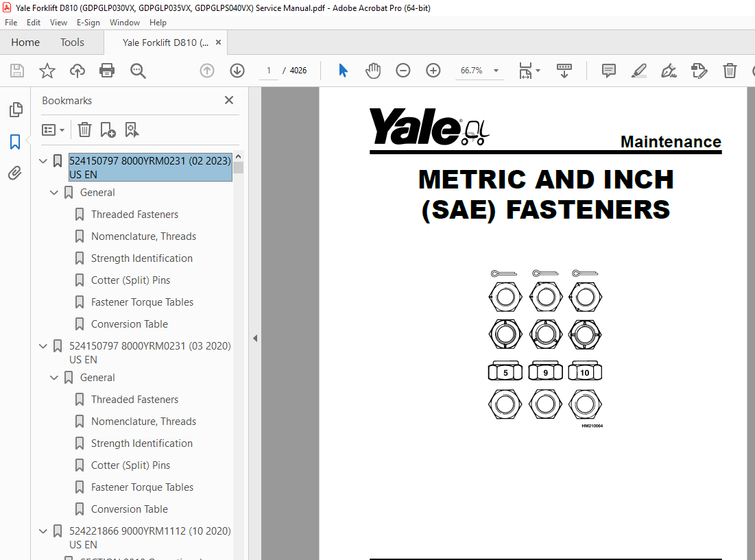Click the read mode keyboard icon
The height and width of the screenshot is (560, 755).
[564, 71]
